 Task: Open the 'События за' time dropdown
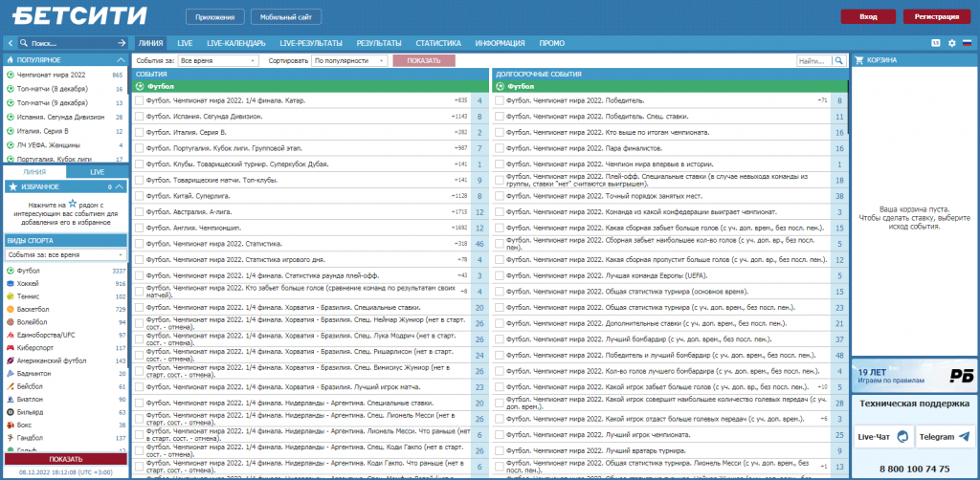[x=218, y=60]
